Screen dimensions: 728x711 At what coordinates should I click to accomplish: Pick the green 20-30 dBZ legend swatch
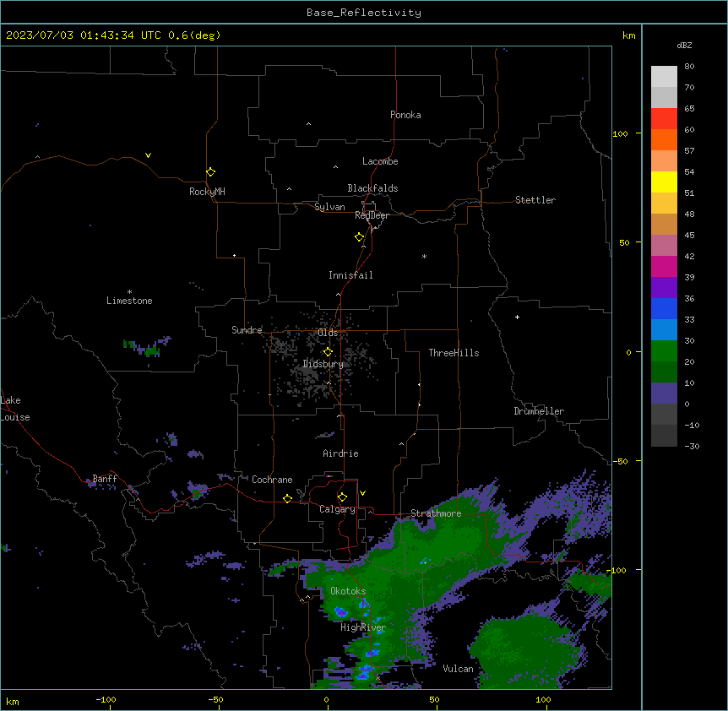(664, 351)
